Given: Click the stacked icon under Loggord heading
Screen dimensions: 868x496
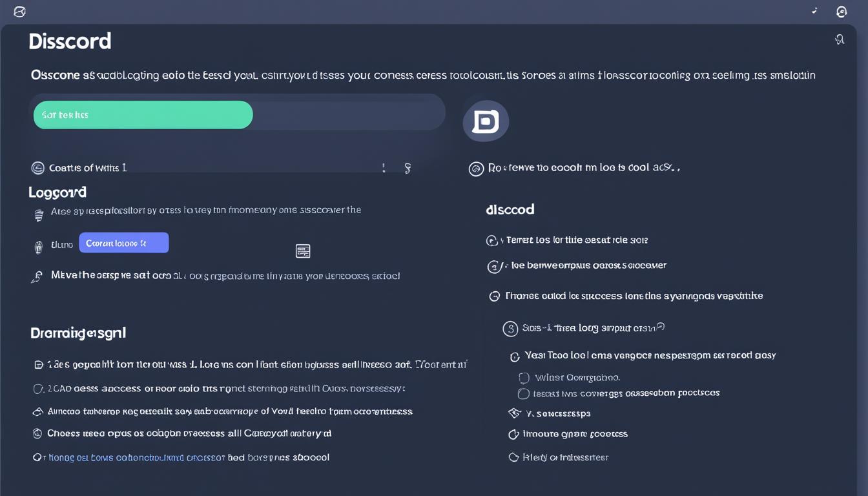Looking at the screenshot, I should (x=39, y=216).
